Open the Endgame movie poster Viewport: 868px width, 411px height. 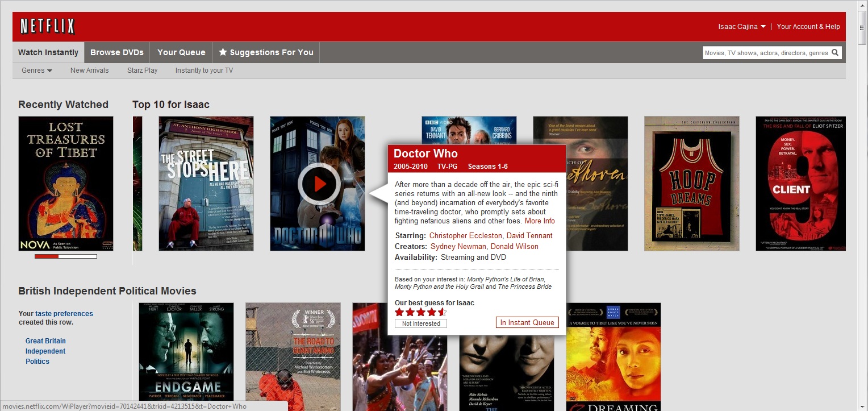186,356
